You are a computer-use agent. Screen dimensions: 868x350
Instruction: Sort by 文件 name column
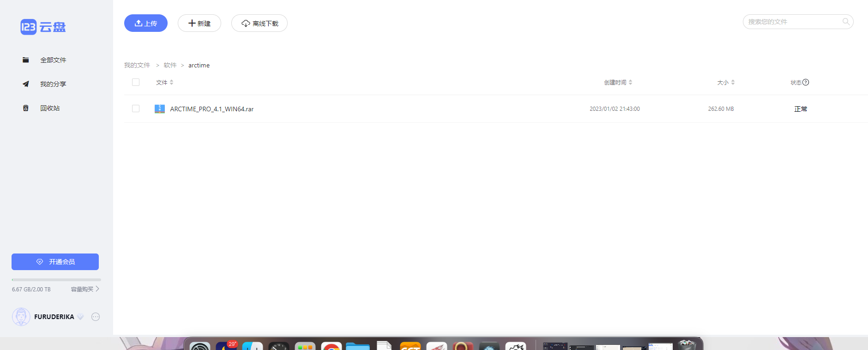(165, 82)
